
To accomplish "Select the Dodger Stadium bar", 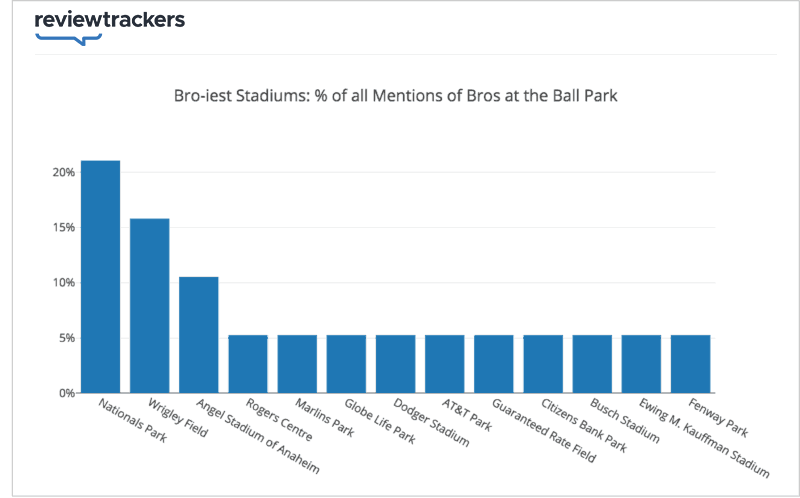I will pos(395,364).
